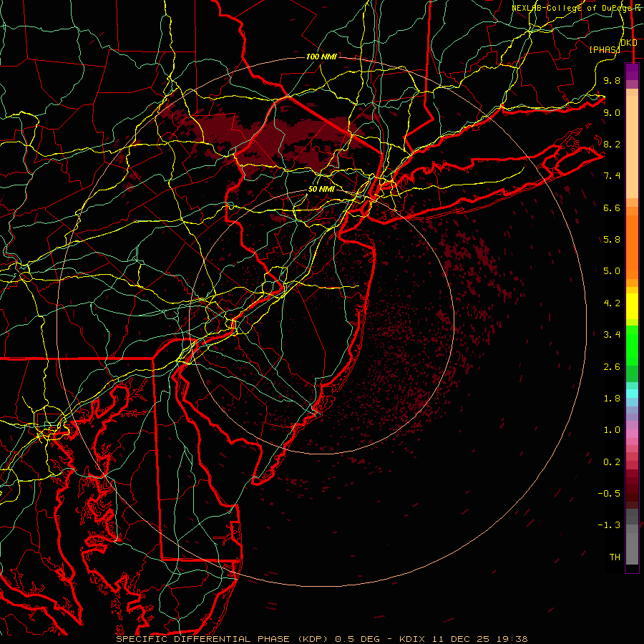Click the KDIX 11 DEC 25 19:38 timestamp
The width and height of the screenshot is (644, 644).
pyautogui.click(x=463, y=639)
